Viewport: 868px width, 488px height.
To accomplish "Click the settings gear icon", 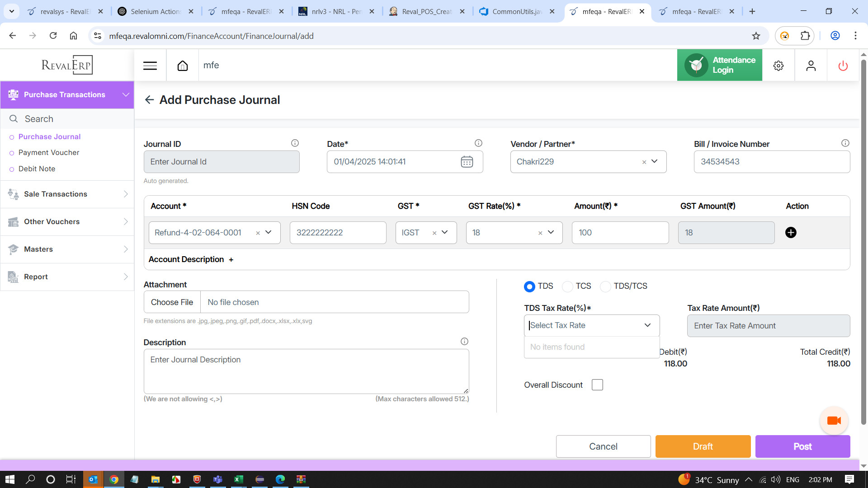I will coord(778,66).
